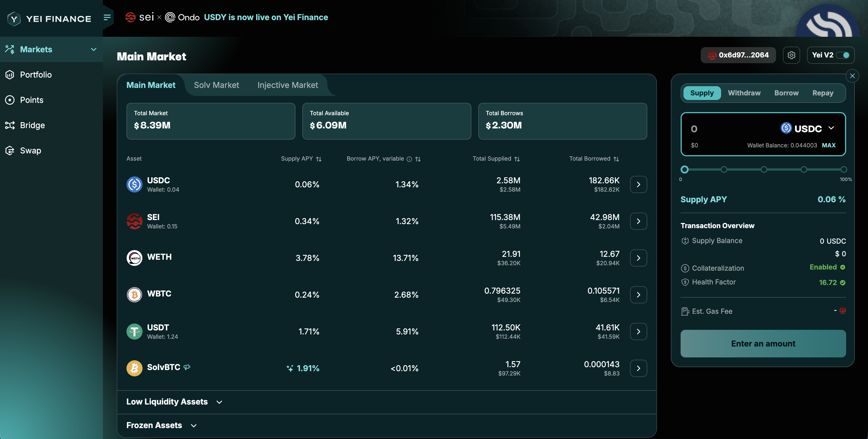Image resolution: width=868 pixels, height=439 pixels.
Task: Click WETH supply APY 3.78%
Action: (307, 258)
